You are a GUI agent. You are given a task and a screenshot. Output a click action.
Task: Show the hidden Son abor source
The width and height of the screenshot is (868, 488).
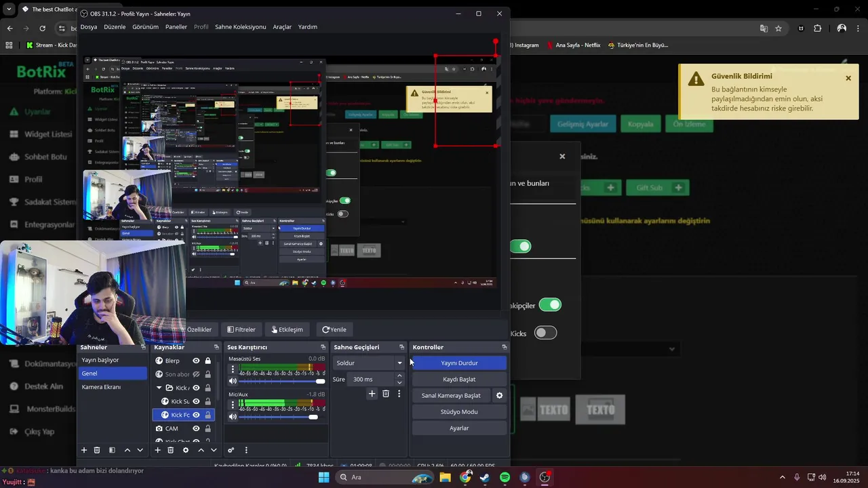pyautogui.click(x=196, y=374)
